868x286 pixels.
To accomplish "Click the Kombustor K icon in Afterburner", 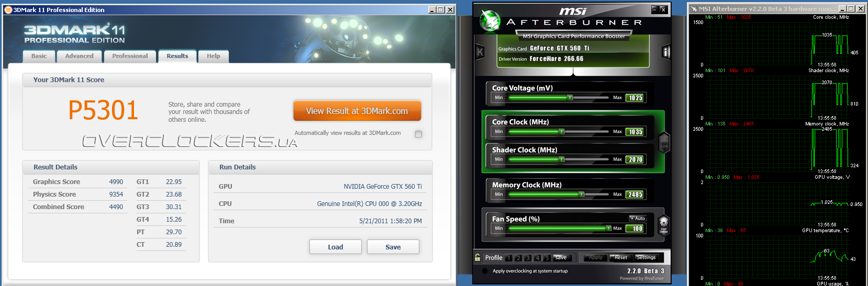I will tap(480, 52).
